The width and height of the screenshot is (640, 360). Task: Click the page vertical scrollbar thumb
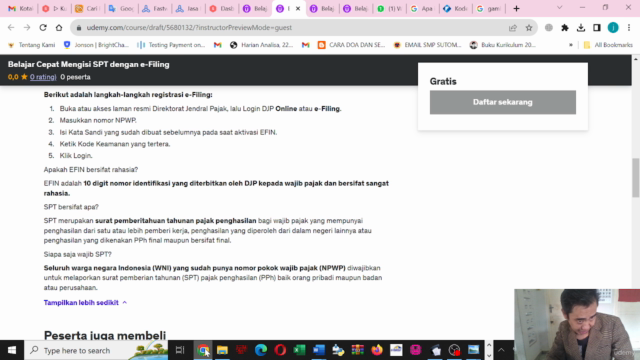[x=636, y=177]
